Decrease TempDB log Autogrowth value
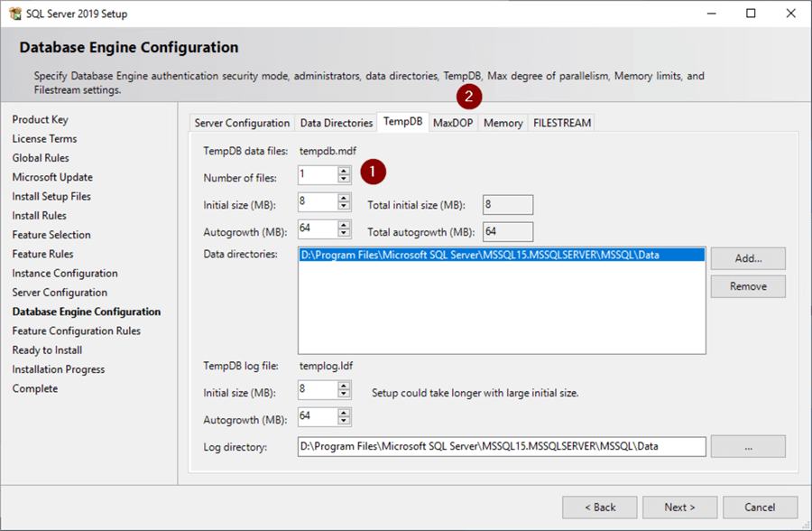This screenshot has width=812, height=531. pyautogui.click(x=344, y=421)
